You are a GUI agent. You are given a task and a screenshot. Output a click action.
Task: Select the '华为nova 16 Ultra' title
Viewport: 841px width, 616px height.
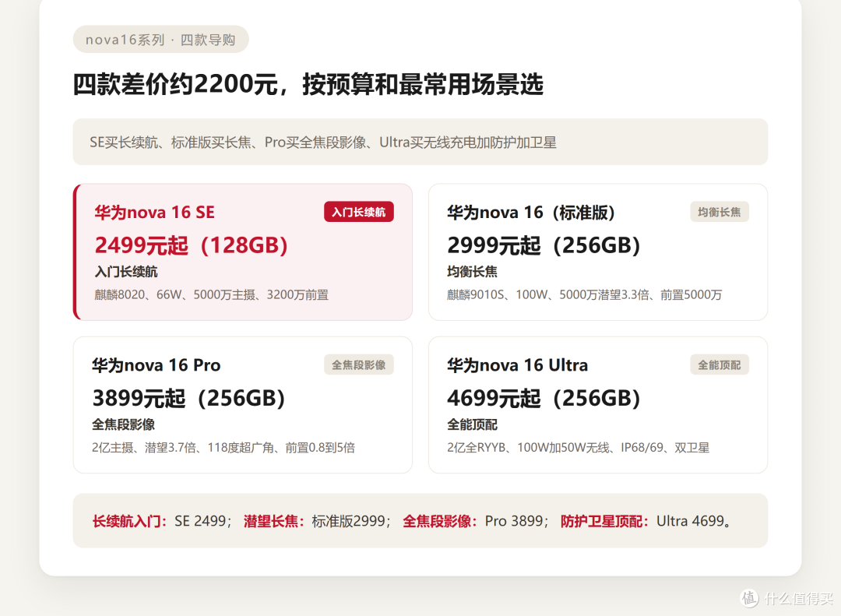click(x=518, y=365)
